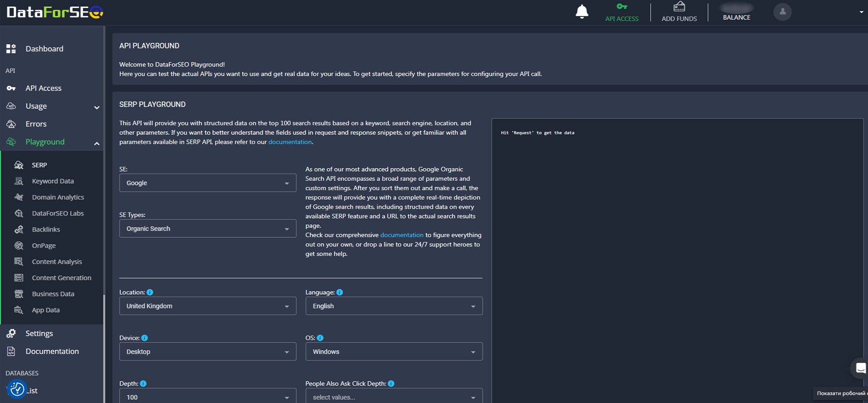This screenshot has height=403, width=868.
Task: Click the SERP submenu icon
Action: tap(19, 165)
